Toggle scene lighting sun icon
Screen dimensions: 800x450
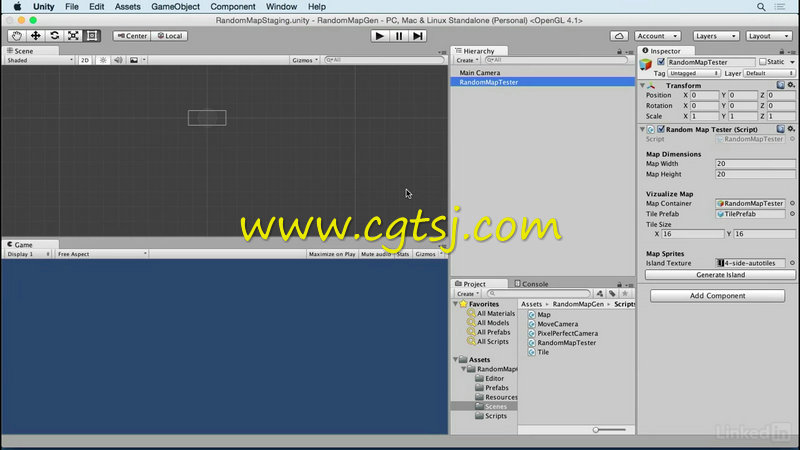103,60
